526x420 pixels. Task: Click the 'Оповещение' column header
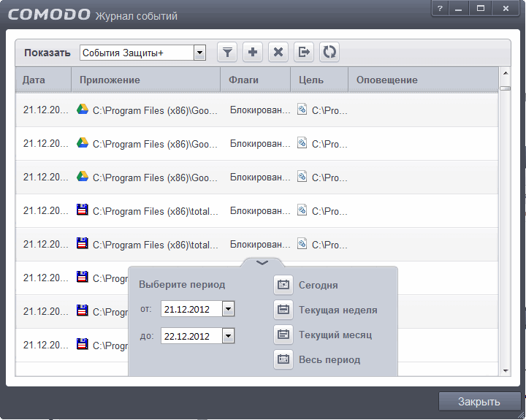tap(423, 80)
